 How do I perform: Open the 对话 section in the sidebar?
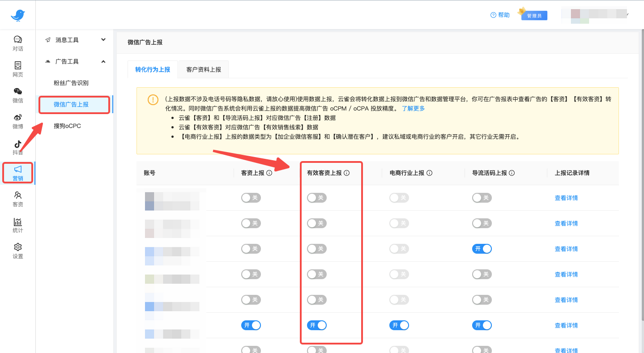[18, 43]
